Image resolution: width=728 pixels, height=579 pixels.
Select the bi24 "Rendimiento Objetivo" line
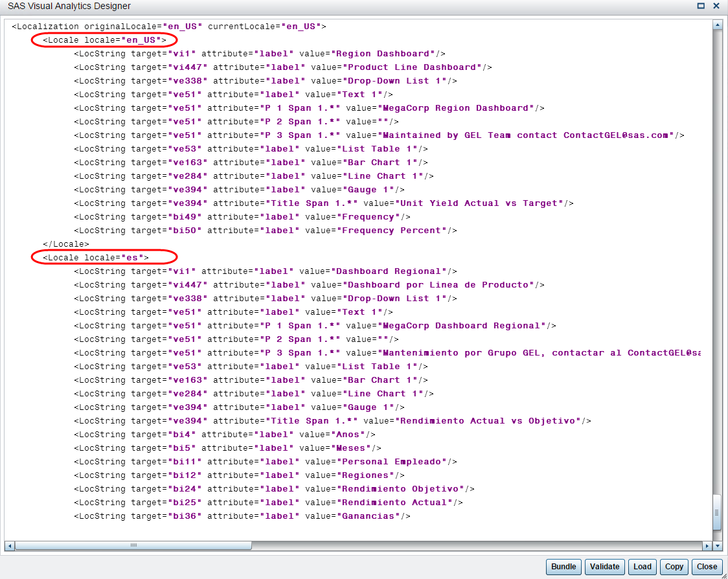(274, 490)
